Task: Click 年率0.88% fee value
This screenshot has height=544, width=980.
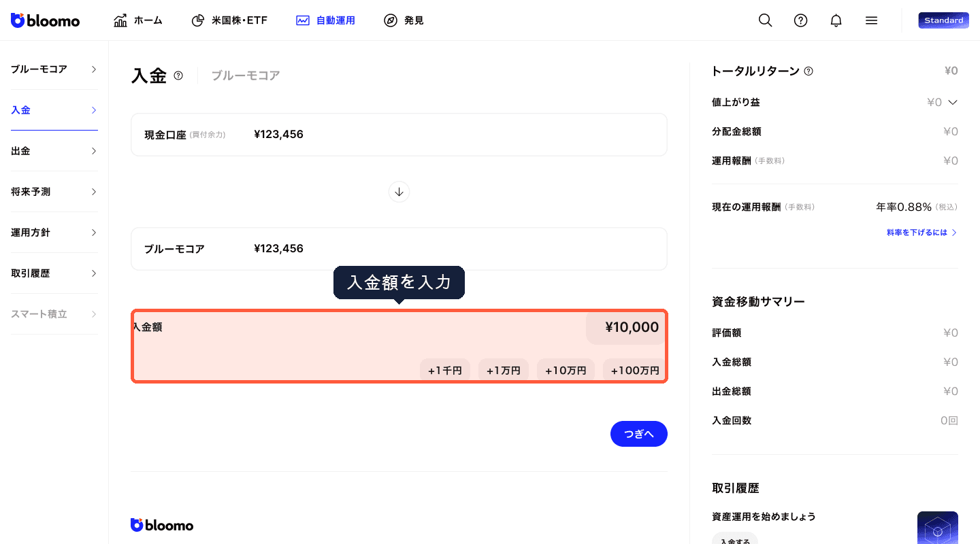Action: [904, 207]
